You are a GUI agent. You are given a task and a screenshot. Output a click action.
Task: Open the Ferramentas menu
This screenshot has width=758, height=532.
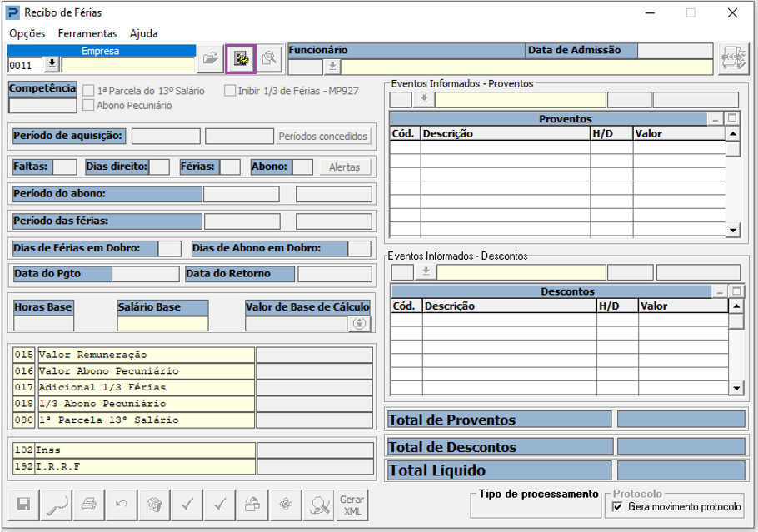point(87,33)
